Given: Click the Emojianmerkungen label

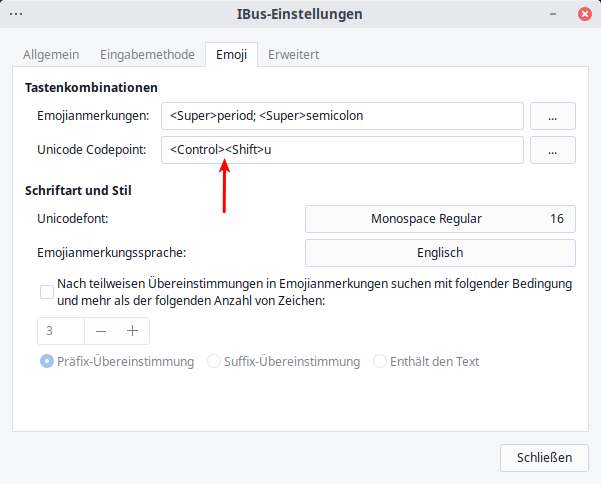Looking at the screenshot, I should click(93, 116).
